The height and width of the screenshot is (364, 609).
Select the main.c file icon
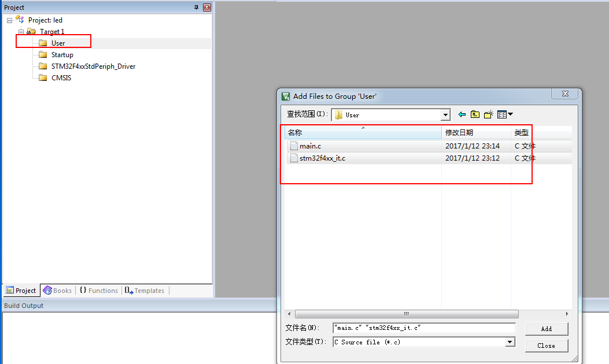click(x=294, y=146)
